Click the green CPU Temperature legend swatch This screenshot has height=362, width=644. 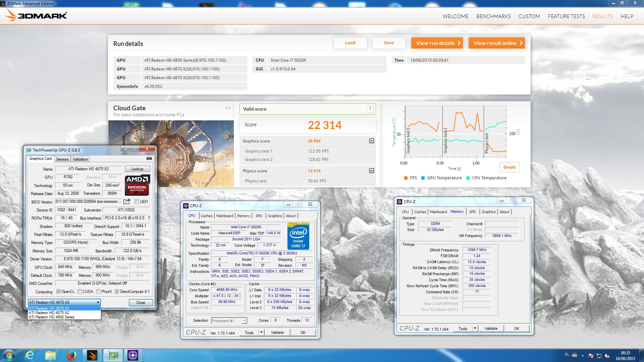[x=468, y=178]
